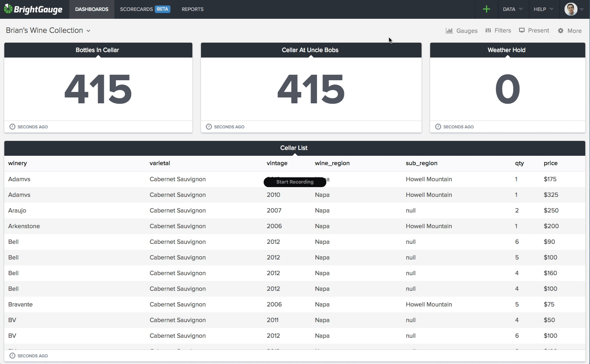The image size is (590, 364).
Task: Click the qty column header
Action: point(519,164)
